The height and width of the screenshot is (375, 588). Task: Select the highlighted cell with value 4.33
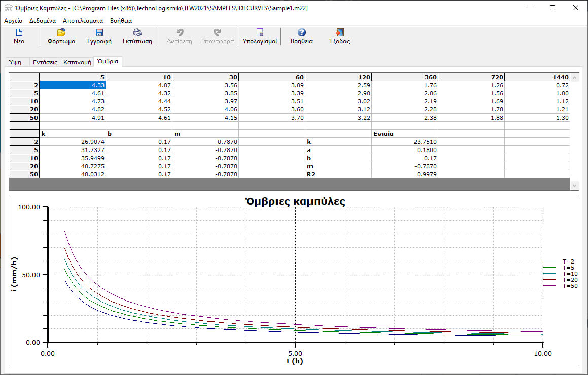[73, 85]
